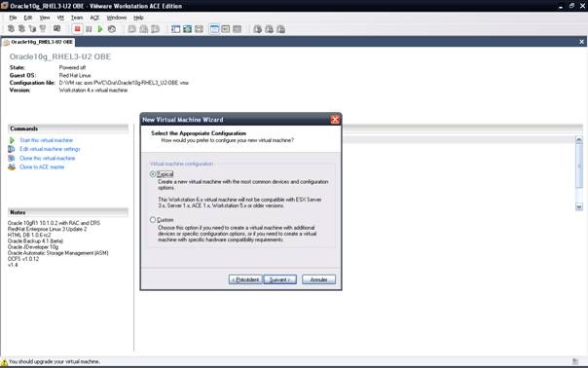This screenshot has width=588, height=368.
Task: Click the Notes line "HTML DB 1.0.6 rc2"
Action: click(x=29, y=235)
